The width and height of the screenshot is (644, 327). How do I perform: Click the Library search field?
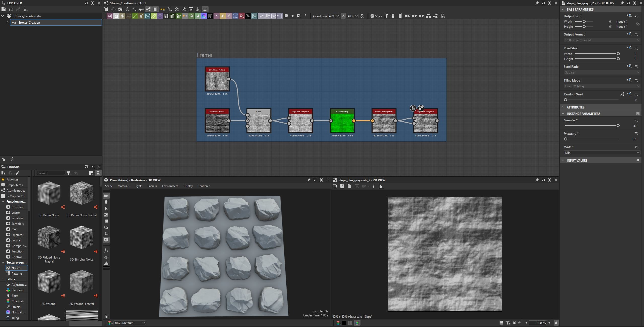(51, 173)
